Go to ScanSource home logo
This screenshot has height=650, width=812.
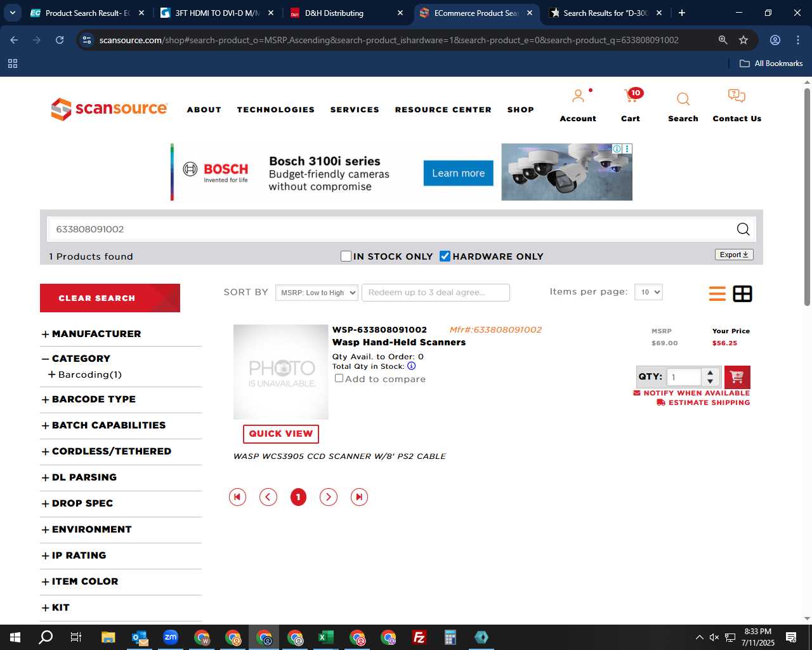(x=109, y=109)
